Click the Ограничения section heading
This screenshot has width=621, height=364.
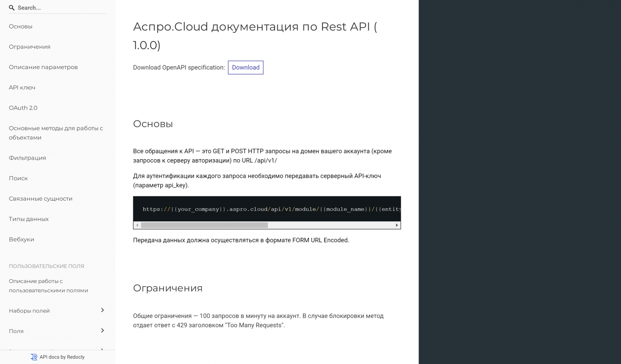(168, 288)
